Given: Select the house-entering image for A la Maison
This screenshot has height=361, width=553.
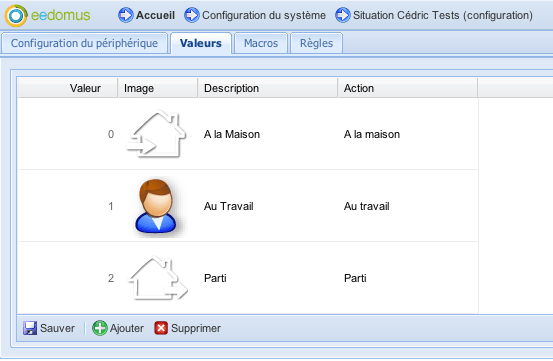Looking at the screenshot, I should [156, 134].
